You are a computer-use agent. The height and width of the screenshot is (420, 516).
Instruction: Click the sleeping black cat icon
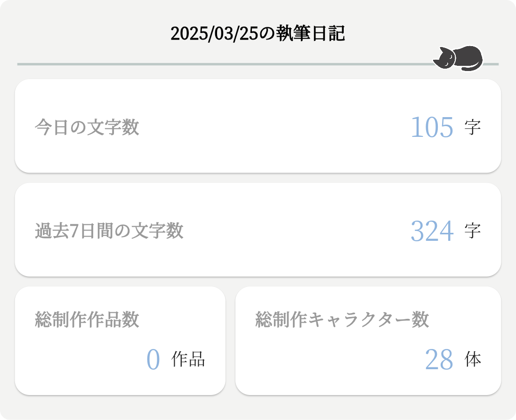(458, 59)
